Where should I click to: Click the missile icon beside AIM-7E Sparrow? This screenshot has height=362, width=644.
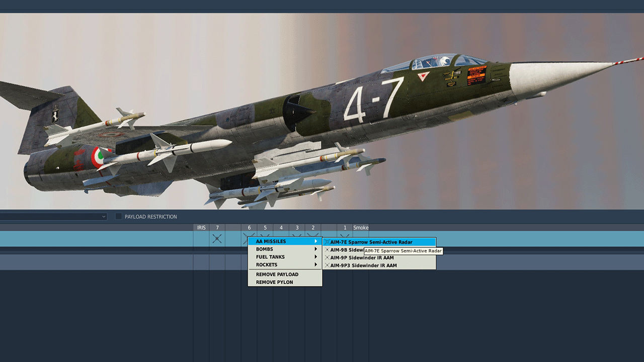click(327, 242)
